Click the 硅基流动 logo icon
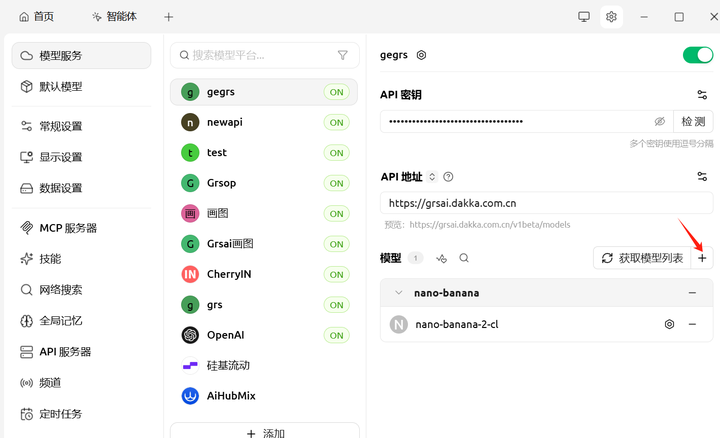 point(190,365)
